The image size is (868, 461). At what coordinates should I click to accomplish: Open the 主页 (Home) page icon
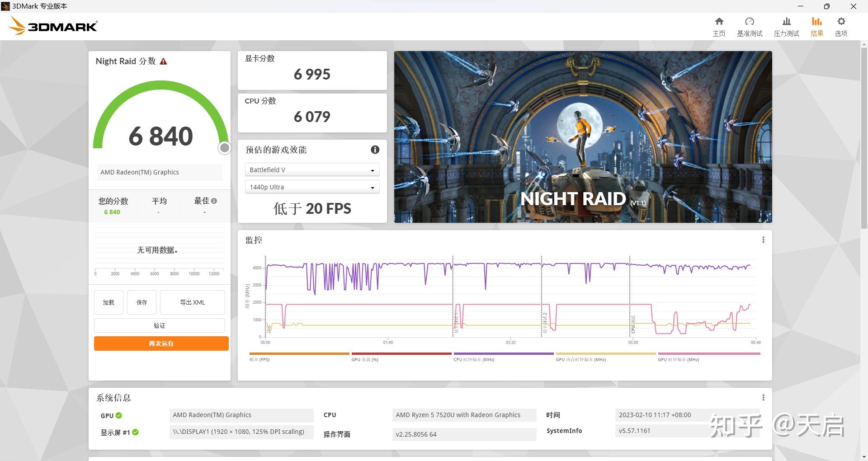[x=719, y=26]
